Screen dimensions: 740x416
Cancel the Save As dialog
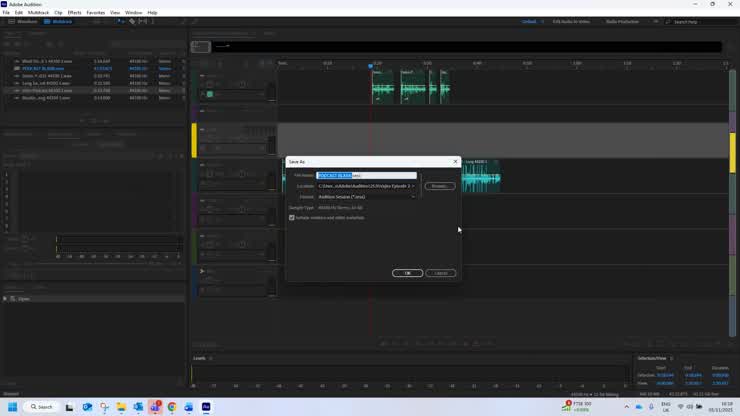click(440, 273)
